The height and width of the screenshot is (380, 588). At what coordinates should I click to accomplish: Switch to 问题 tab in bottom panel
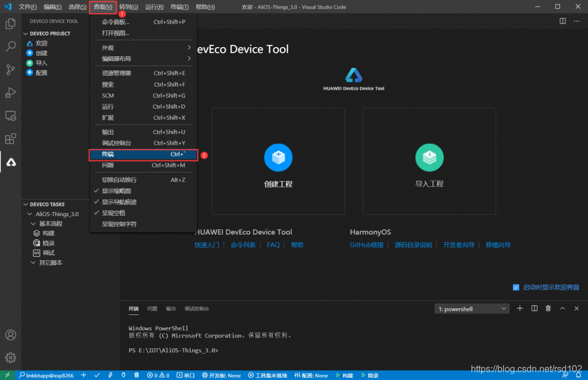click(152, 309)
